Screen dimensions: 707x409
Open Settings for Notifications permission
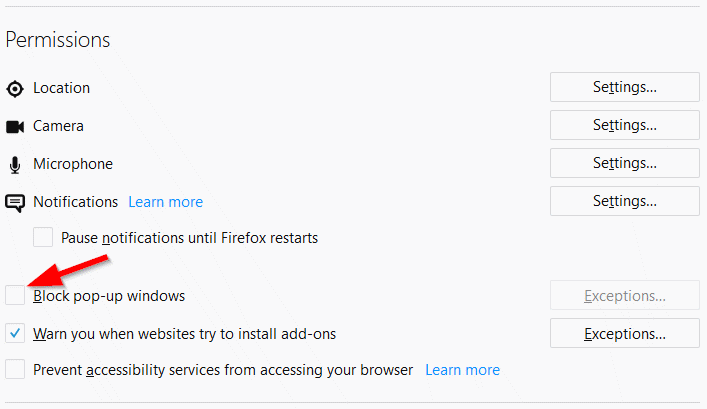(624, 201)
